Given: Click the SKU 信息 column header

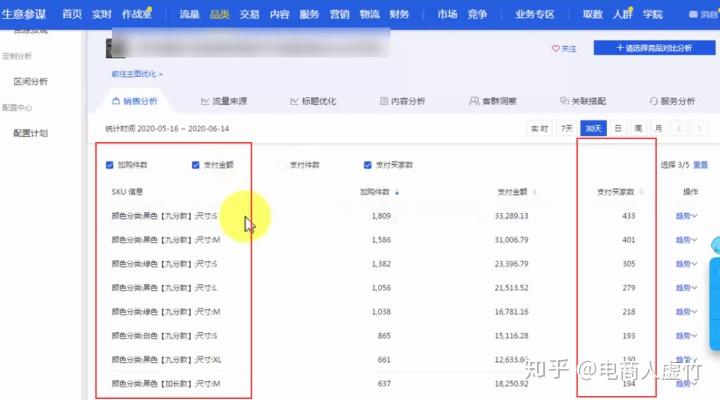Looking at the screenshot, I should coord(127,192).
